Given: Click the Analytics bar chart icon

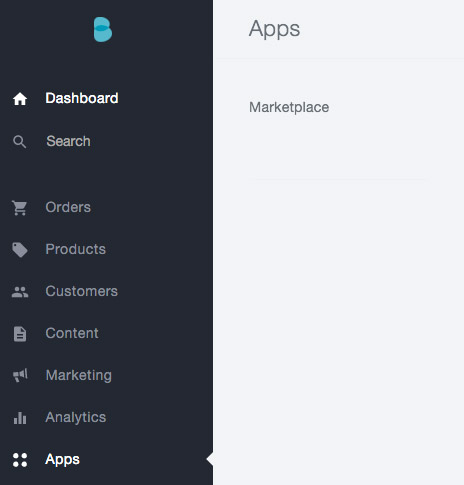Looking at the screenshot, I should tap(20, 418).
